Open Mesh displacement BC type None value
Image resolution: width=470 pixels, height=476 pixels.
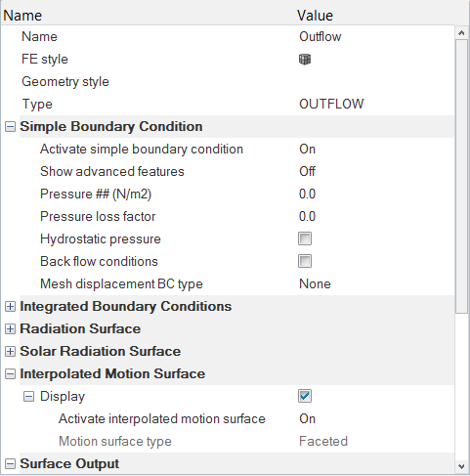(315, 284)
